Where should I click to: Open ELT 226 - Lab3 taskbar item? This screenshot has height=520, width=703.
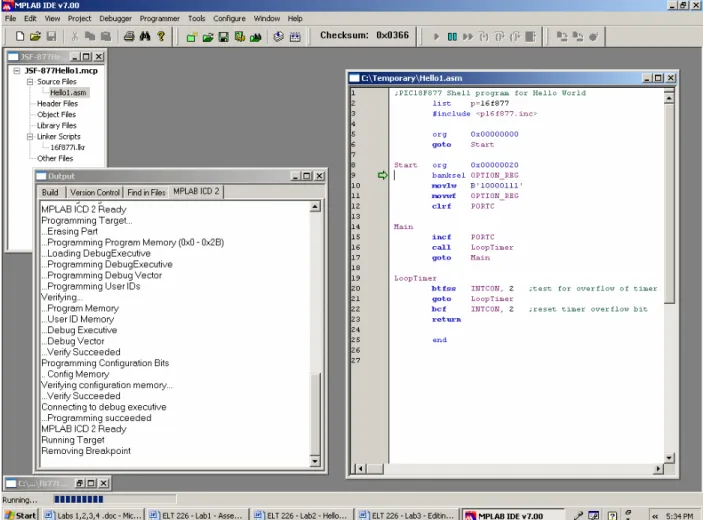(x=408, y=516)
